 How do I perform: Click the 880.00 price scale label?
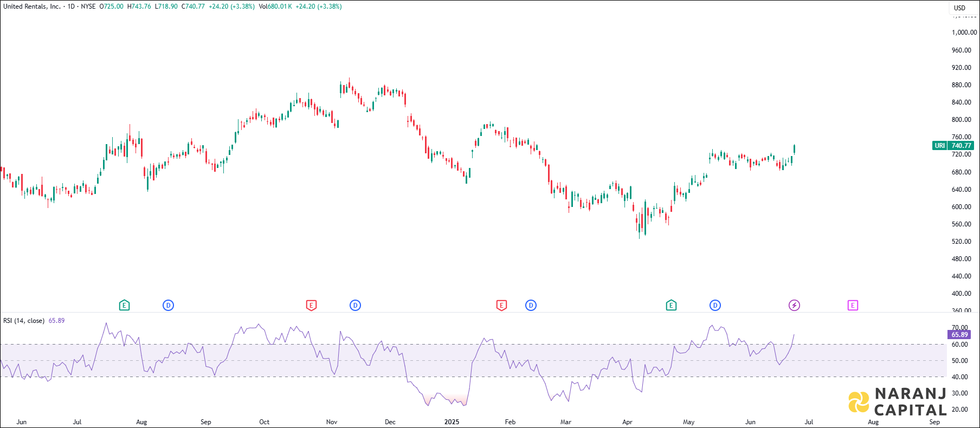pos(962,85)
